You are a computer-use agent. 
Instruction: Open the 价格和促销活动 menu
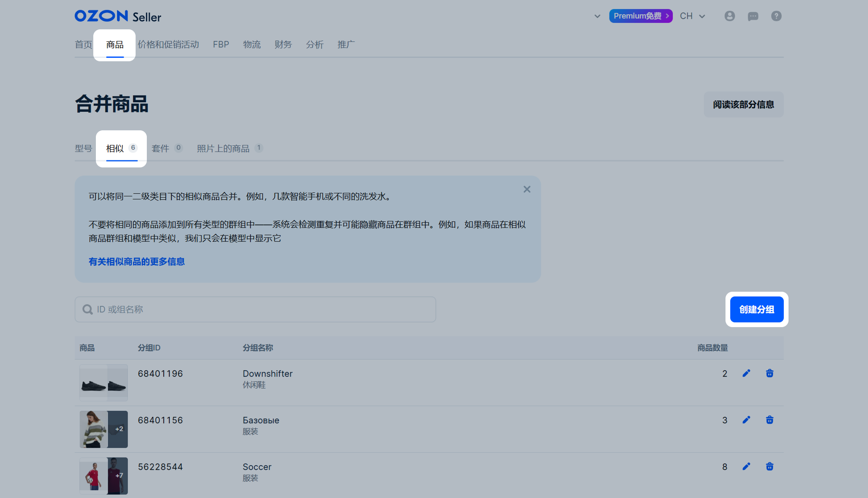[168, 44]
